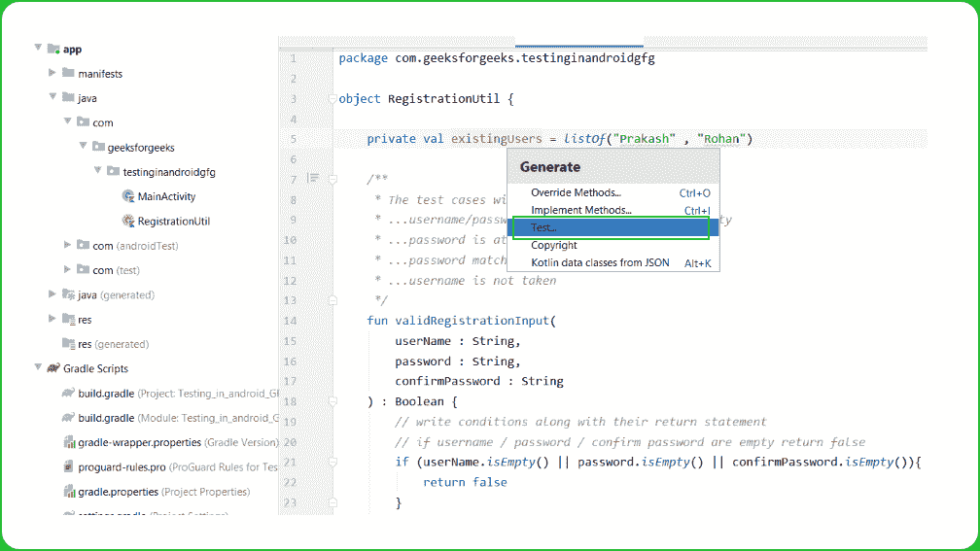Viewport: 980px width, 551px height.
Task: Collapse the Gradle Scripts section
Action: (x=39, y=368)
